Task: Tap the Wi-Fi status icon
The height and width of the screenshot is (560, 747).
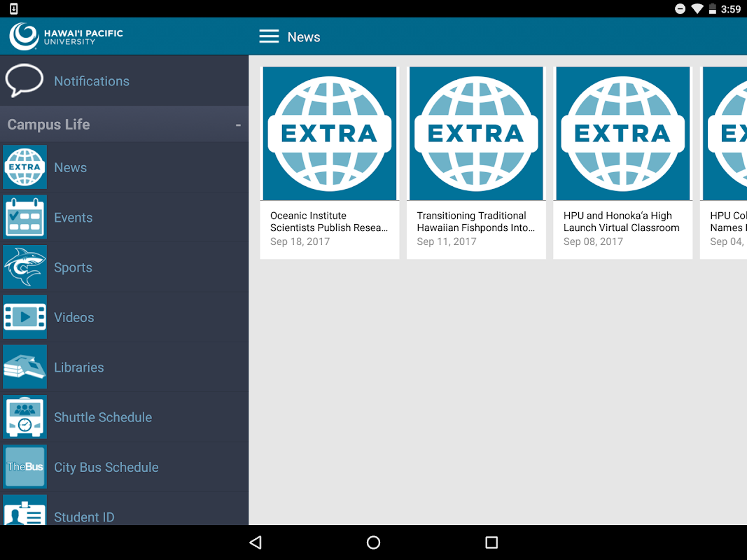Action: click(x=697, y=8)
